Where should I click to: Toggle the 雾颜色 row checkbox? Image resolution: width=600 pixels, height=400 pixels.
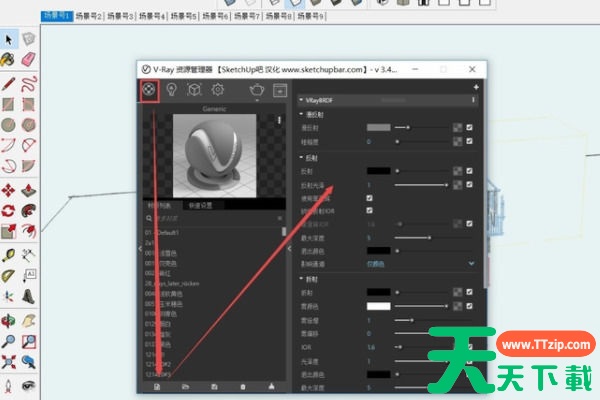coord(470,306)
